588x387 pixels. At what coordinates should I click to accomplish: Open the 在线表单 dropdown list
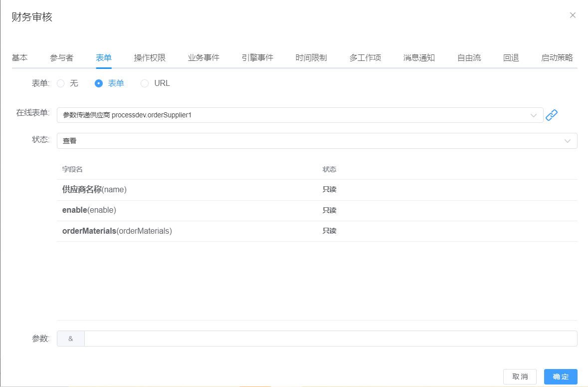[x=299, y=115]
